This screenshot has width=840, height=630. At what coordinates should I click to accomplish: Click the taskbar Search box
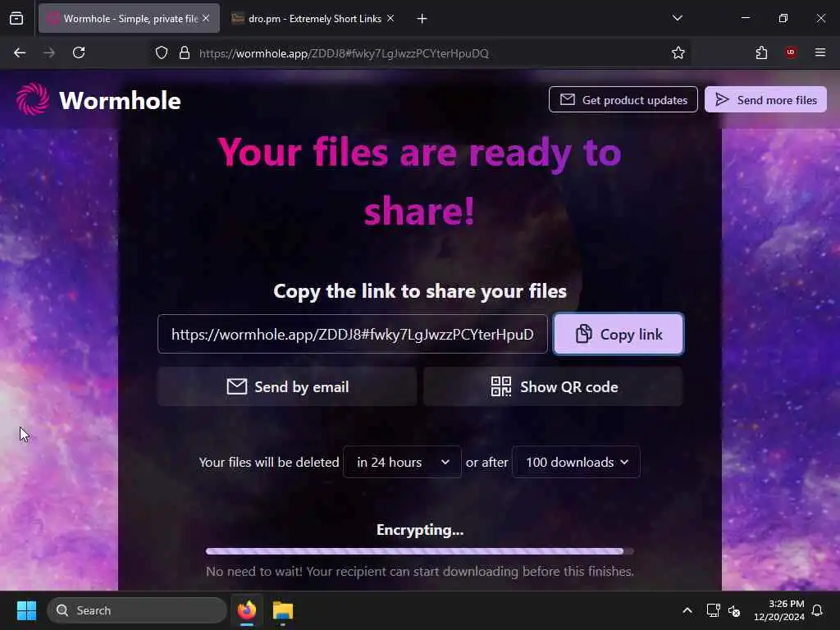(137, 610)
